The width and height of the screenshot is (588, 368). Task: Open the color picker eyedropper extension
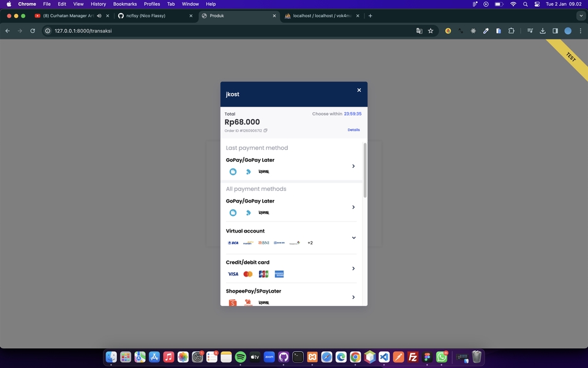[486, 31]
